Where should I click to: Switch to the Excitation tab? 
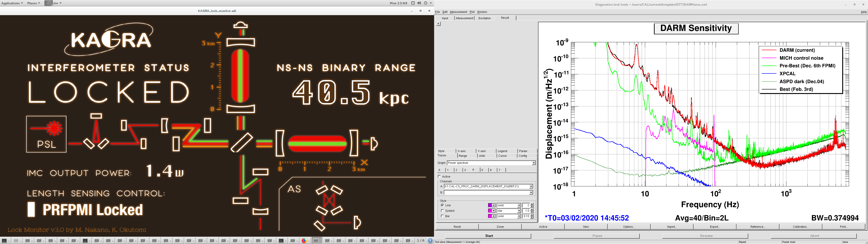click(485, 18)
